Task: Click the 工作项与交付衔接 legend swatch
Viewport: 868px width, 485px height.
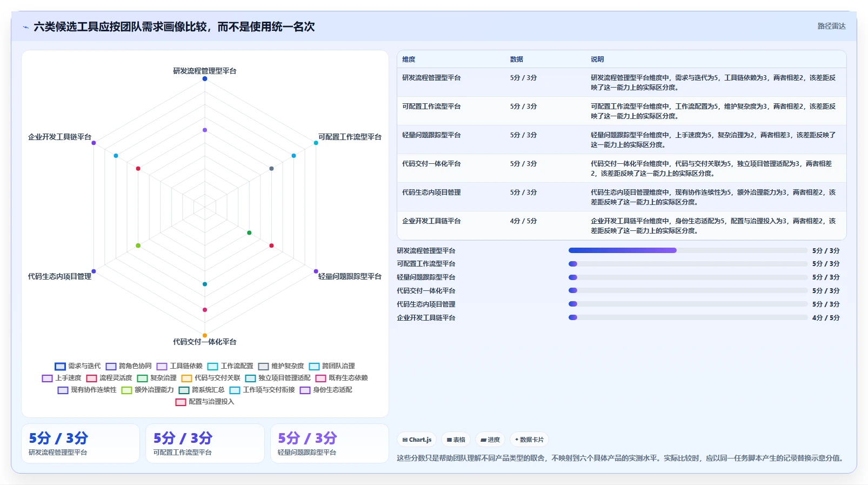Action: 235,390
